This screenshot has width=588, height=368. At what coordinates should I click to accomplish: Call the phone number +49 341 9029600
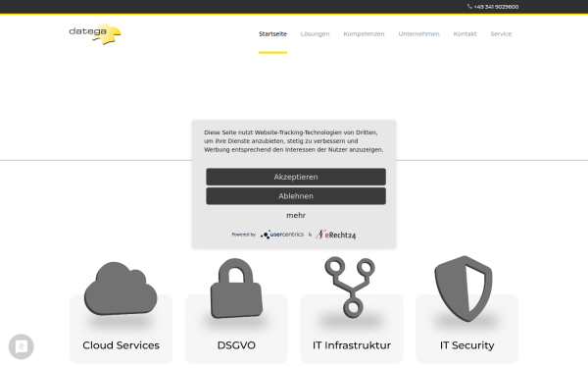tap(496, 7)
